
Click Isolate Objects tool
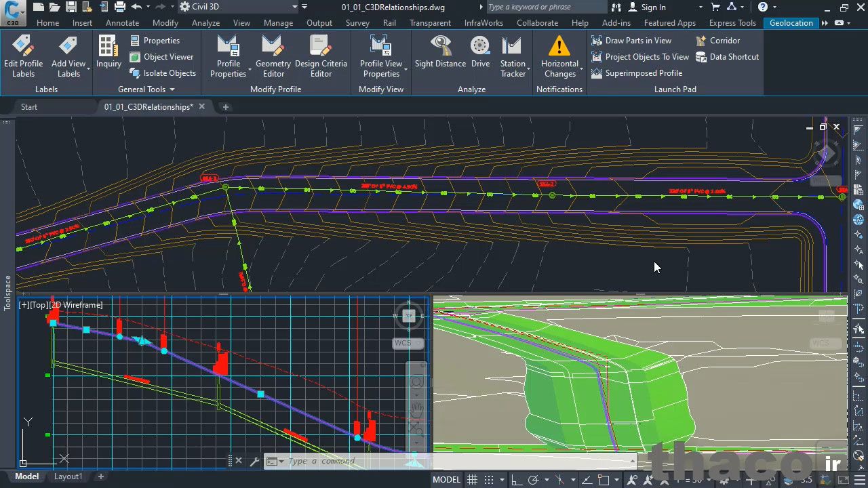(x=163, y=73)
